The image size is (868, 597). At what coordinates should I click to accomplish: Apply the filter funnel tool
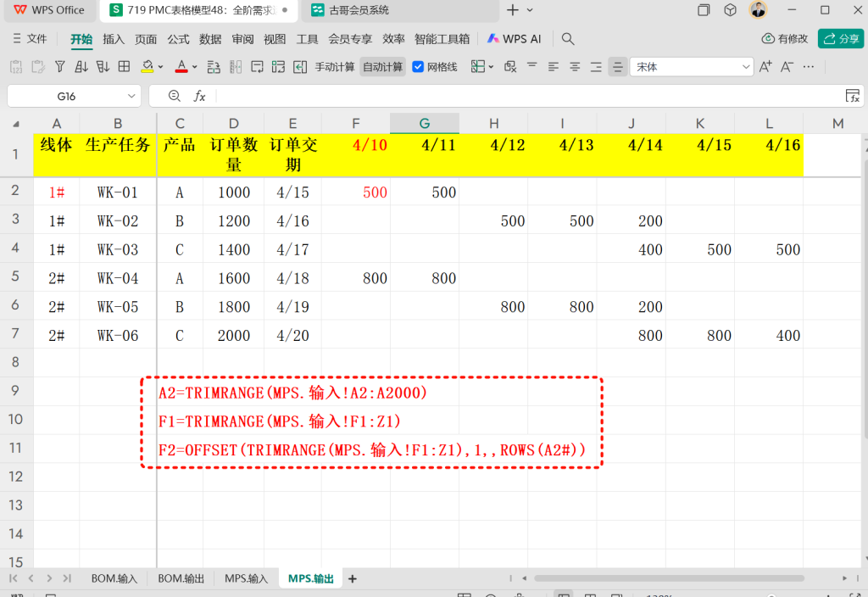point(60,67)
